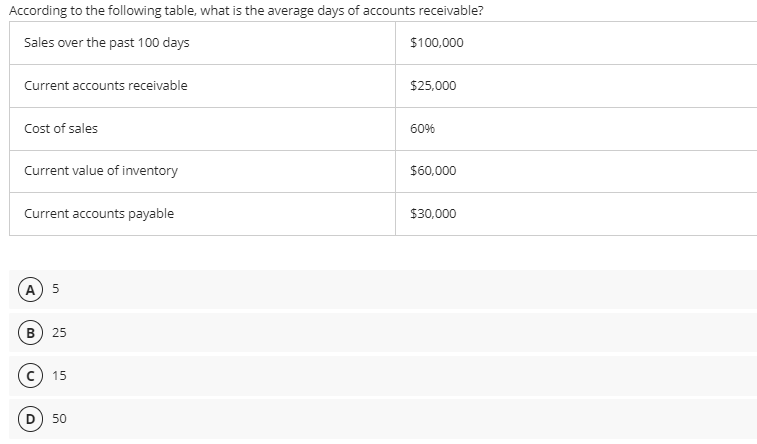Click the 'Current value of inventory' label
Image resolution: width=757 pixels, height=444 pixels.
coord(101,171)
